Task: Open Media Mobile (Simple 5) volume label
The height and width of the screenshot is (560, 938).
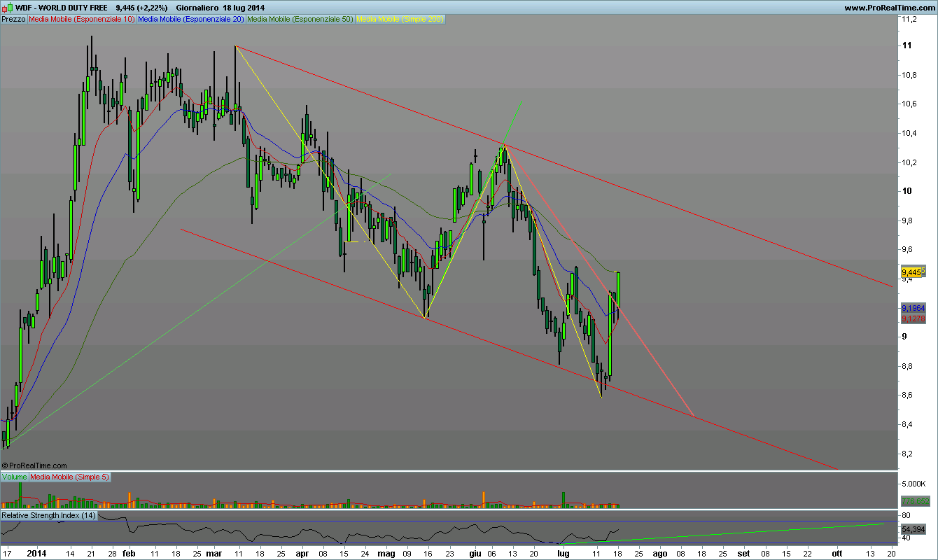Action: [x=69, y=477]
